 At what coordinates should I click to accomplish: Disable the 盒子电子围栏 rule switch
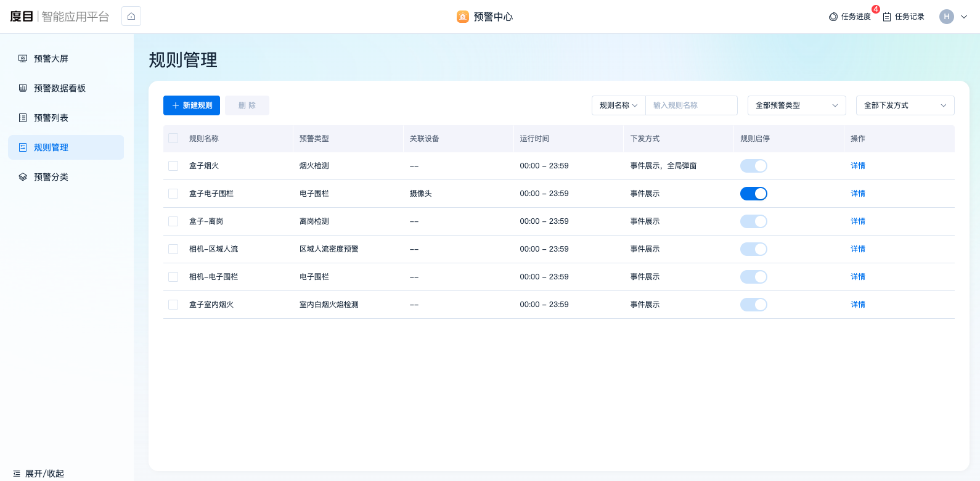[754, 194]
